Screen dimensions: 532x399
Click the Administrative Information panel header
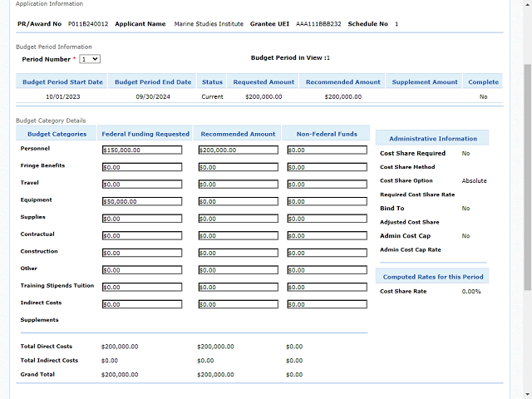pyautogui.click(x=432, y=139)
